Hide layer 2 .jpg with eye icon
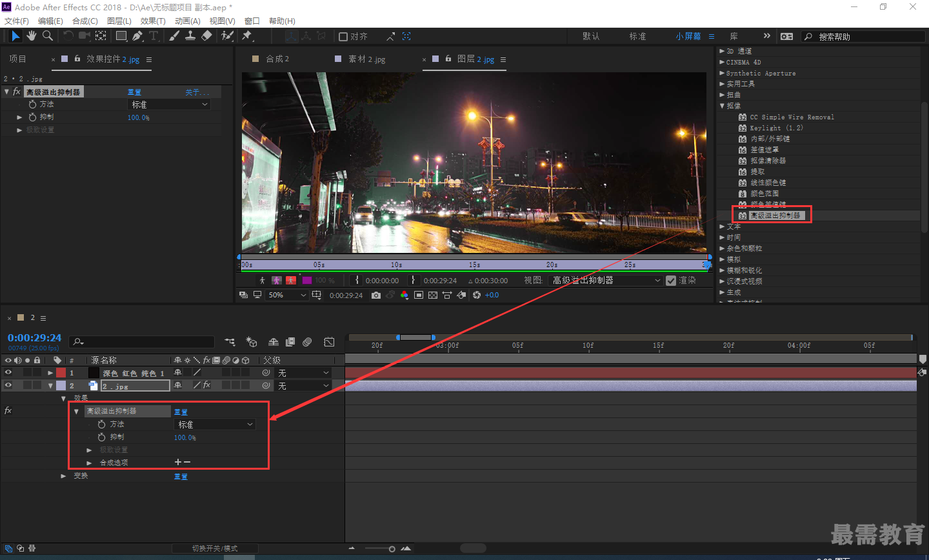The image size is (929, 560). 8,385
